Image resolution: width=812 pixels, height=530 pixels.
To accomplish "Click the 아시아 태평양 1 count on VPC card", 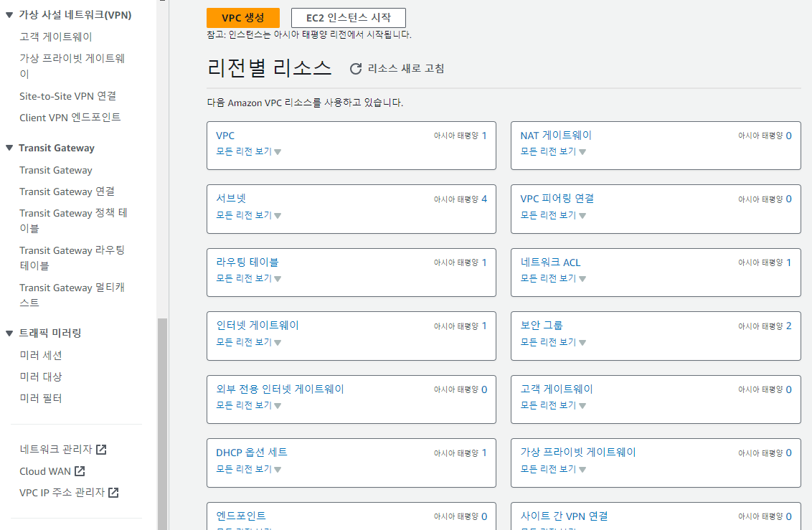I will coord(461,136).
